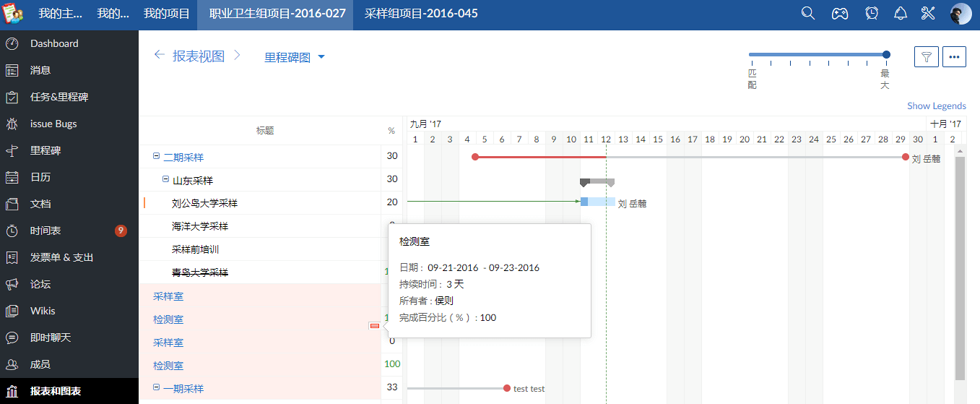
Task: Open 任务&里程碑 in the sidebar
Action: [x=59, y=97]
